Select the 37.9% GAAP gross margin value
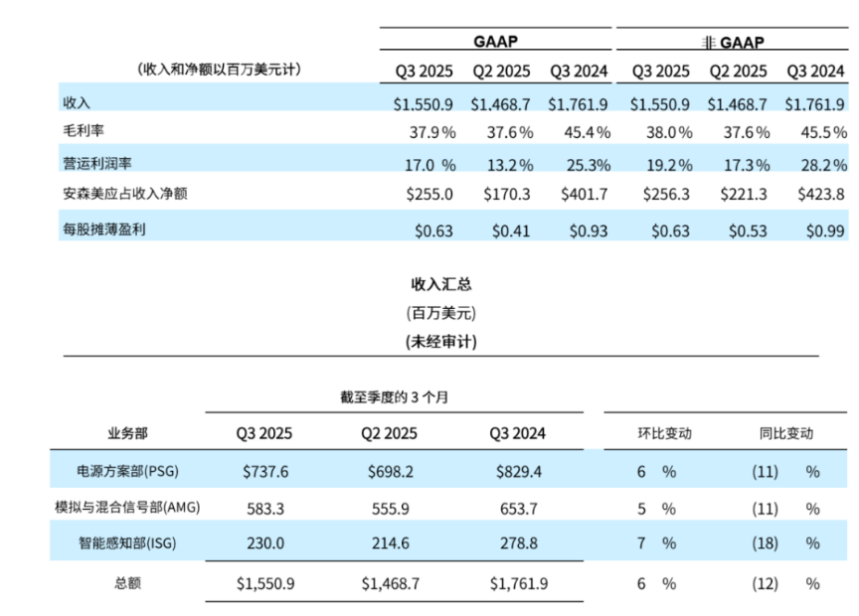Screen dimensions: 859x616 (432, 132)
